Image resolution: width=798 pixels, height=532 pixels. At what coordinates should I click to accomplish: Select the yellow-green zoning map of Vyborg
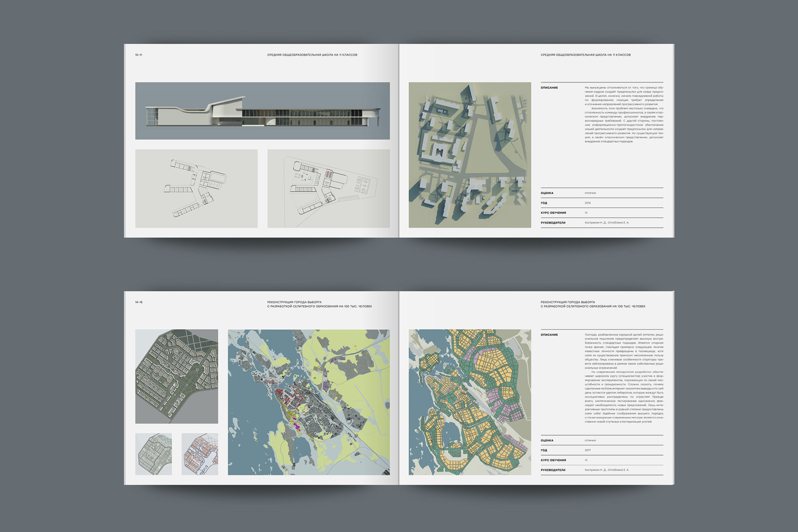[470, 402]
